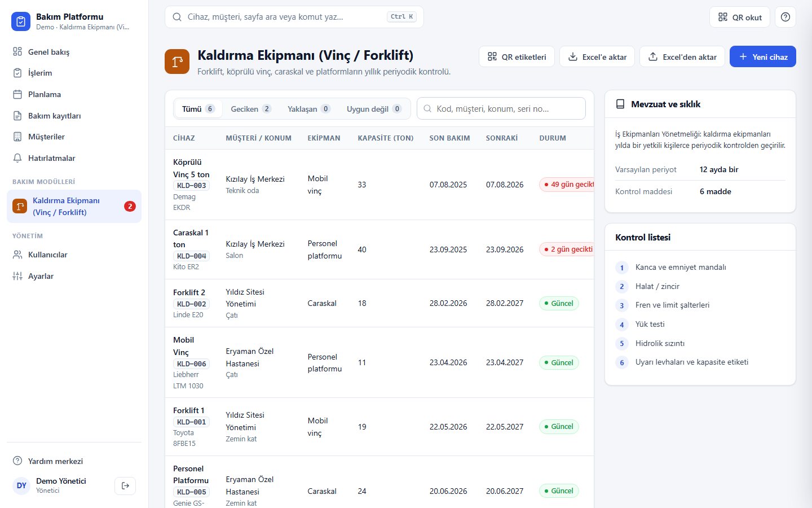This screenshot has height=508, width=812.
Task: Click the device table search field
Action: coord(501,108)
